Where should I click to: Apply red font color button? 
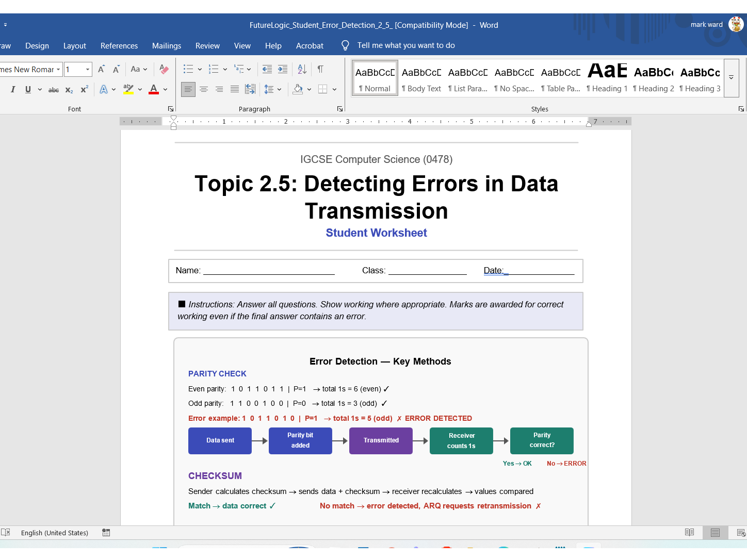coord(154,89)
